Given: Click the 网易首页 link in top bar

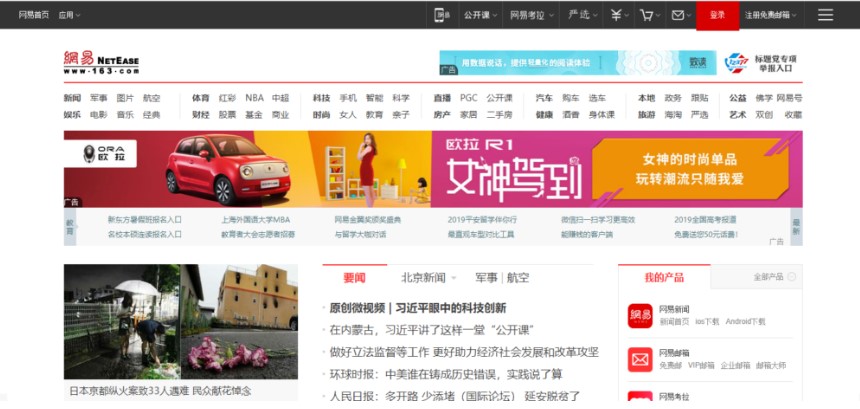Looking at the screenshot, I should [33, 15].
